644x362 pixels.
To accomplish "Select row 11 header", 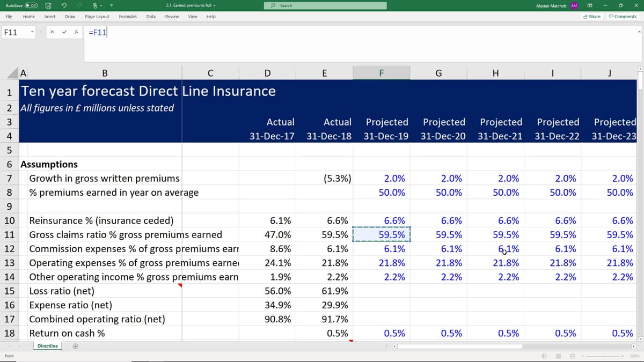I will (x=9, y=234).
